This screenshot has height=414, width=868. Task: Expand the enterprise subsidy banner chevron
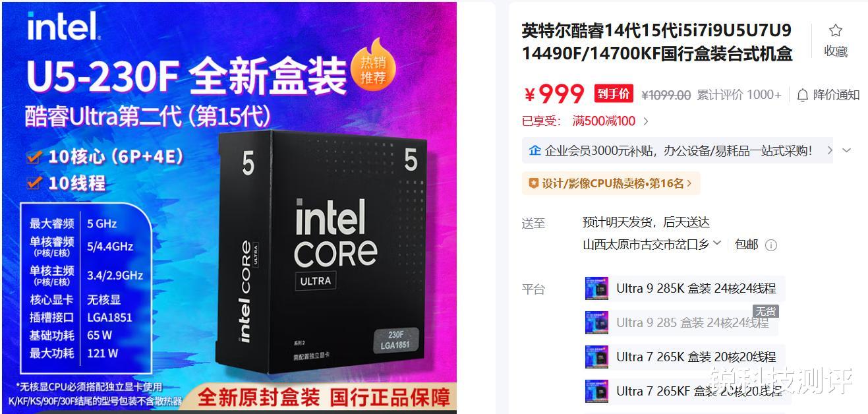coord(847,150)
